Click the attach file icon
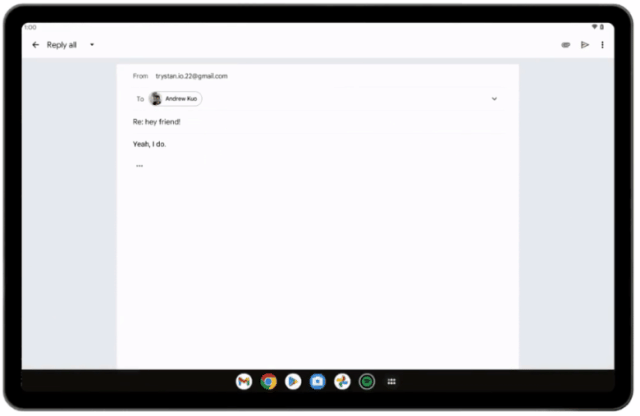This screenshot has width=640, height=416. pyautogui.click(x=566, y=45)
